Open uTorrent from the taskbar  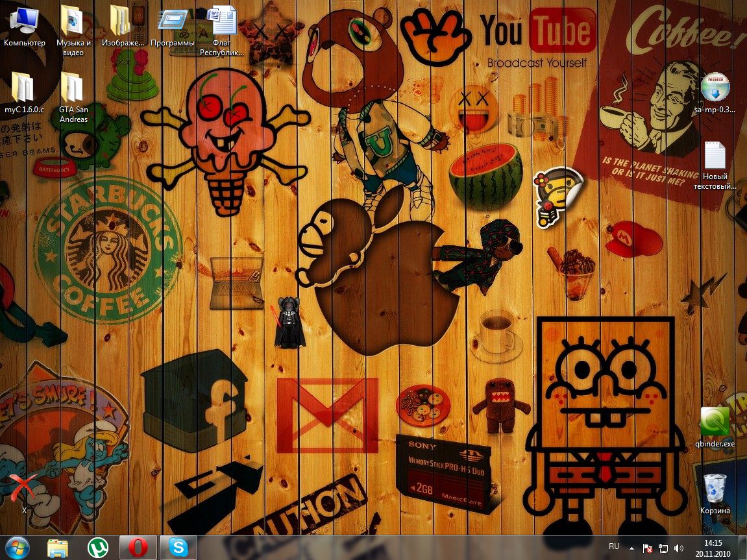[97, 548]
